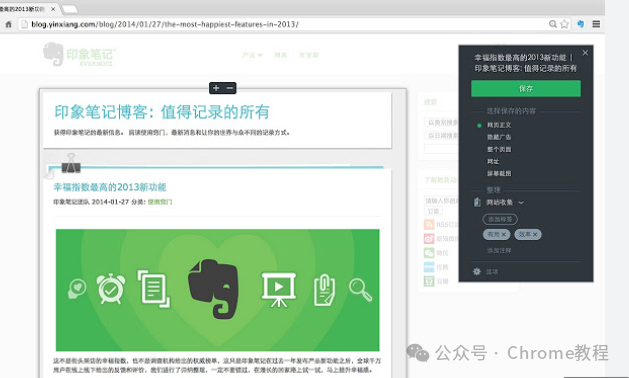
Task: Click the 印象笔记 Evernote elephant logo
Action: [79, 54]
